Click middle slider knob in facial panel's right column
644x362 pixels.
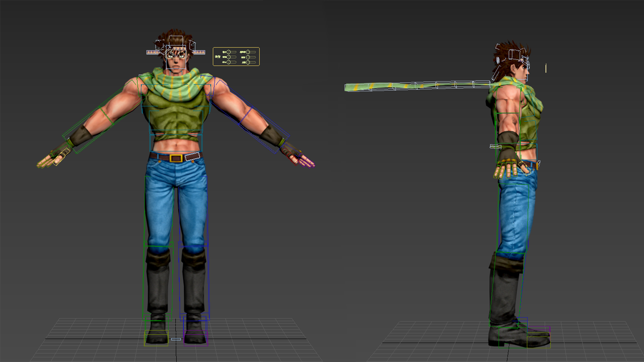click(x=248, y=57)
